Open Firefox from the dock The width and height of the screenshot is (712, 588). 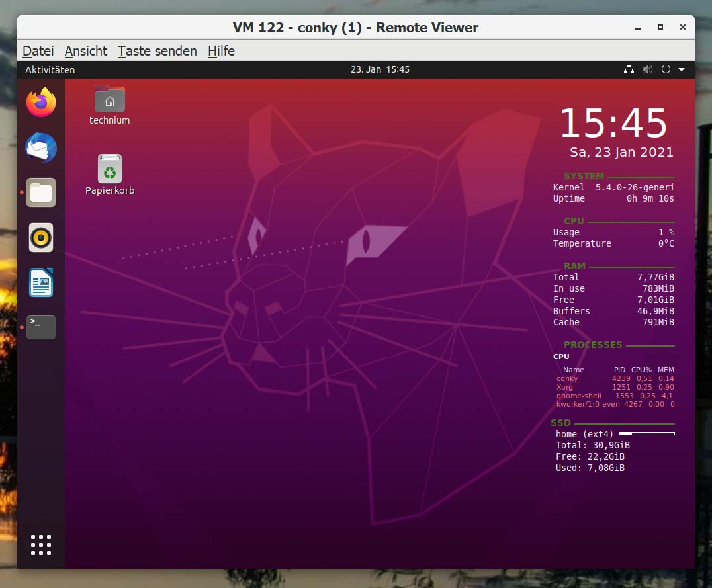coord(40,101)
